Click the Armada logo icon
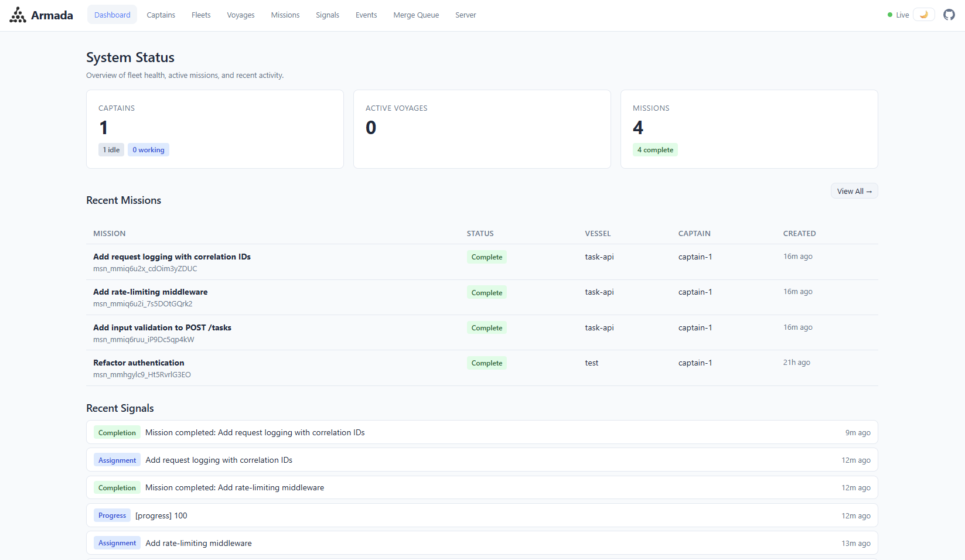This screenshot has width=965, height=560. (x=18, y=15)
